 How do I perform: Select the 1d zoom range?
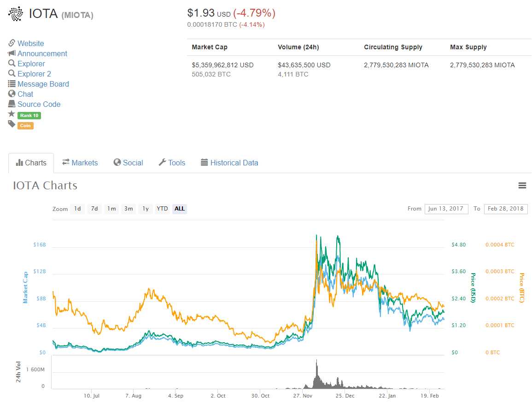pos(77,209)
